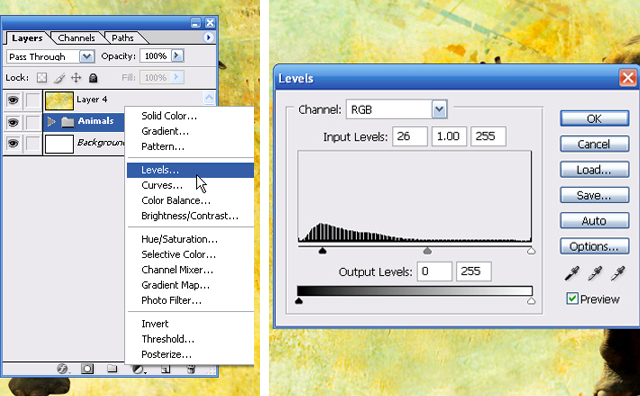
Task: Minimize the Layers palette
Action: (x=196, y=23)
